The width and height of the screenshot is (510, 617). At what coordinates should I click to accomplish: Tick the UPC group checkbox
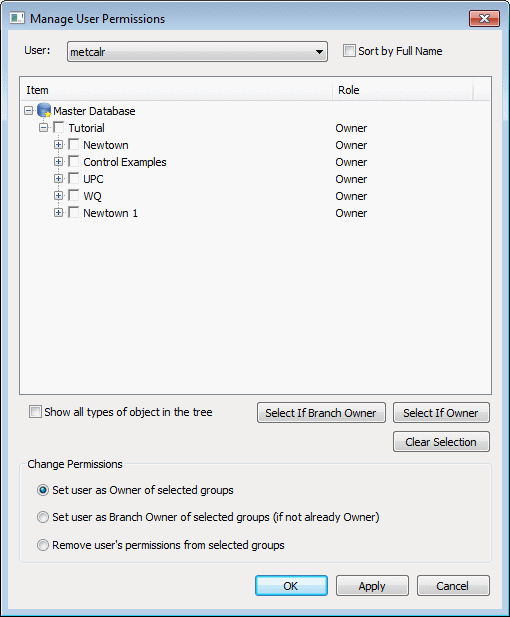(74, 179)
